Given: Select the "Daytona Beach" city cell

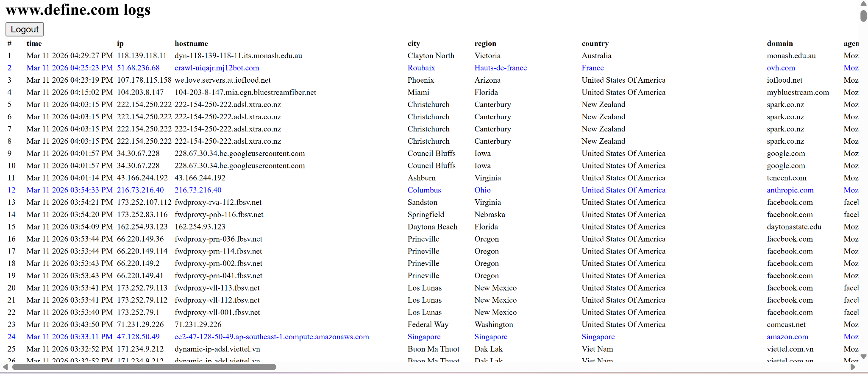Looking at the screenshot, I should [x=432, y=227].
